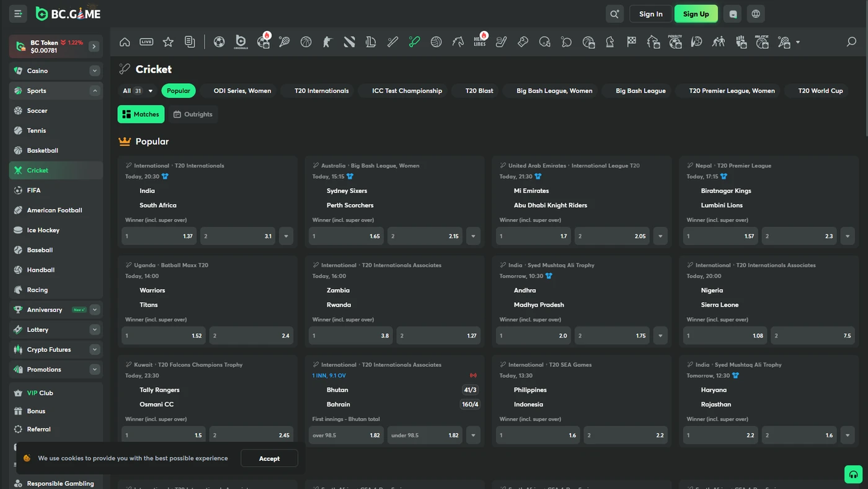Expand the Casino sidebar section
The width and height of the screenshot is (868, 489).
point(95,71)
